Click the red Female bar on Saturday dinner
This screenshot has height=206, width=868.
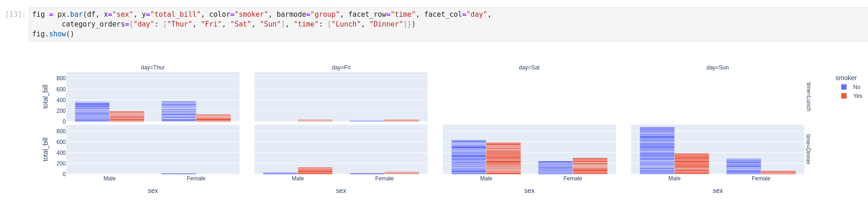point(590,166)
